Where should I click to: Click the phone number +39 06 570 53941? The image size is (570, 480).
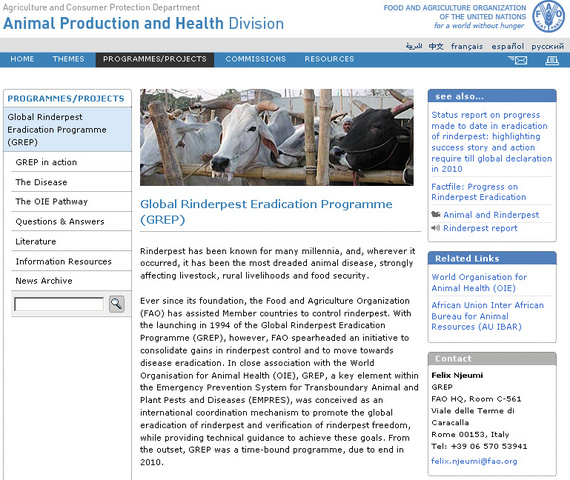(x=489, y=446)
